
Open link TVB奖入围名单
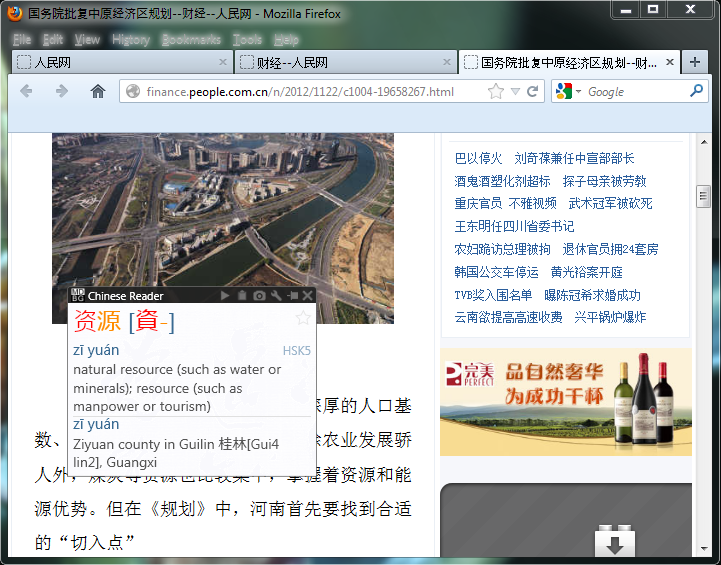click(x=493, y=295)
